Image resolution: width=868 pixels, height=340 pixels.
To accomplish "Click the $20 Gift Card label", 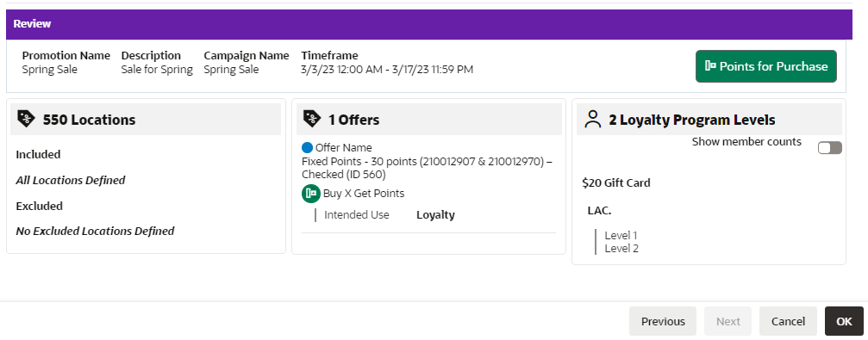I will (616, 182).
